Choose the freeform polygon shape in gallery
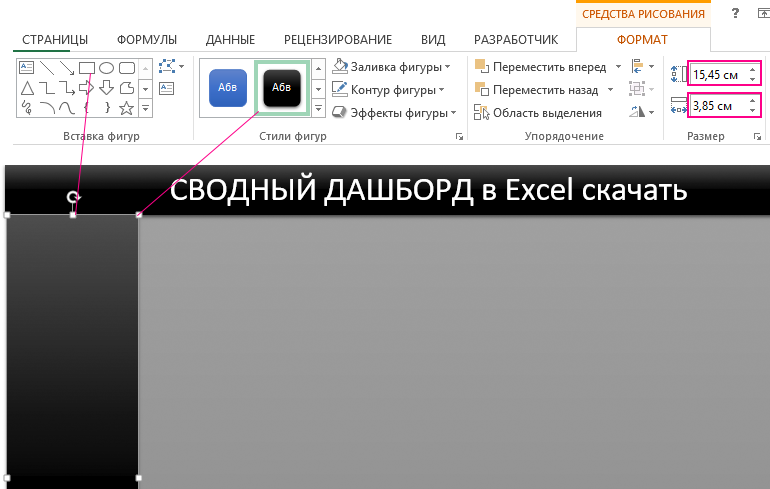This screenshot has height=489, width=770. point(127,88)
